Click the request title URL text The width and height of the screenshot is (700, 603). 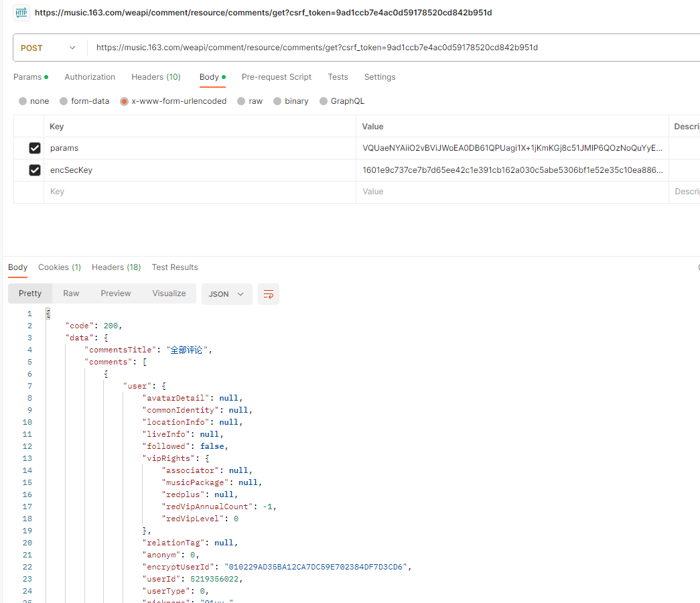click(x=263, y=13)
